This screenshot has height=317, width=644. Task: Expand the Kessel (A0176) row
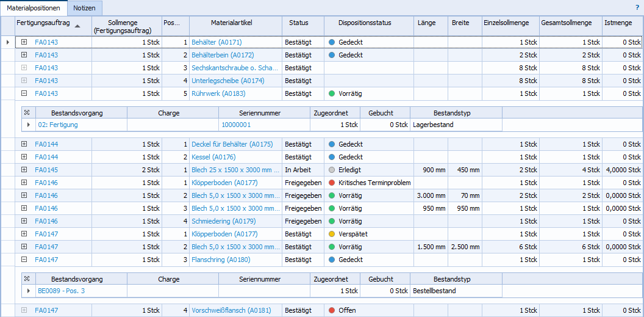[24, 157]
